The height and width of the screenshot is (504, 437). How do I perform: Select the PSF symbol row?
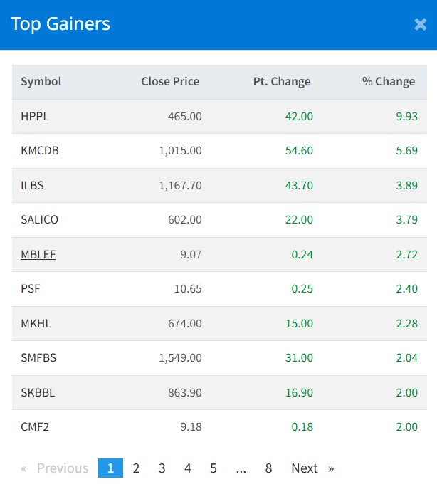tap(30, 289)
